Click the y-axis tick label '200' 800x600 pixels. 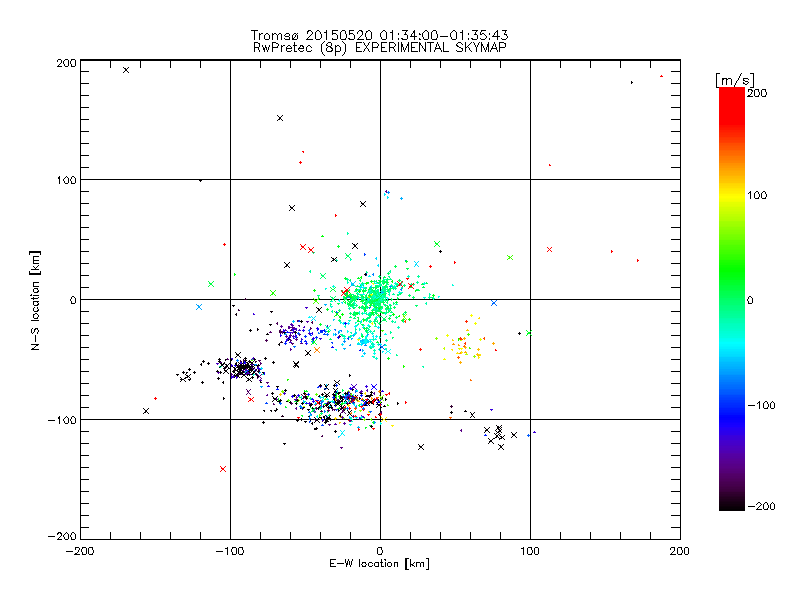point(66,63)
